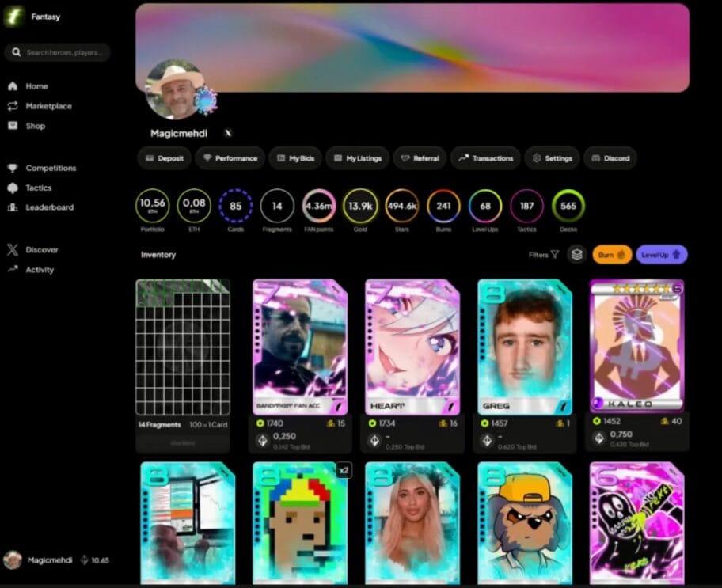
Task: Click the FAN points 4.36m circle
Action: tap(319, 206)
